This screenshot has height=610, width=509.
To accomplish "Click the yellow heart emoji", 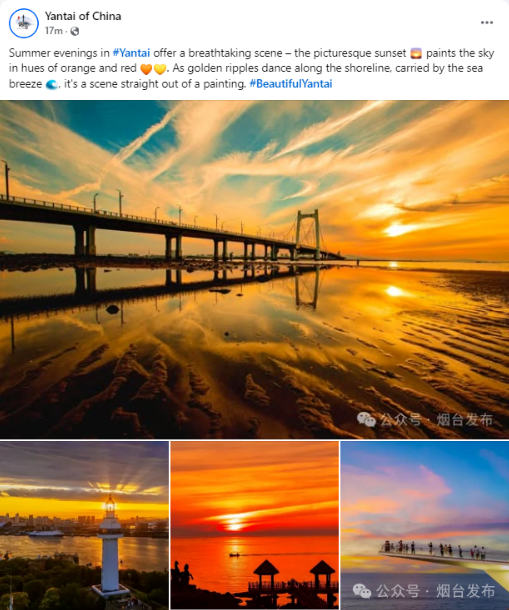I will tap(160, 69).
